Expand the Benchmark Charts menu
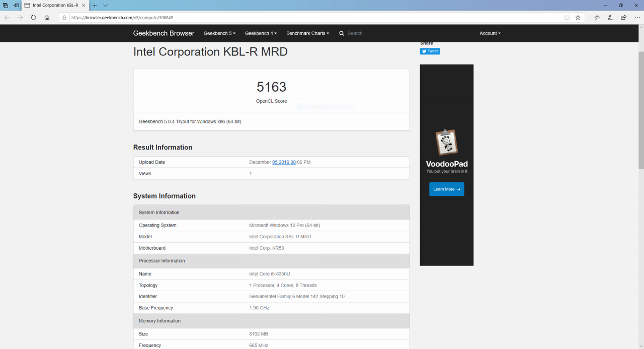 tap(308, 33)
